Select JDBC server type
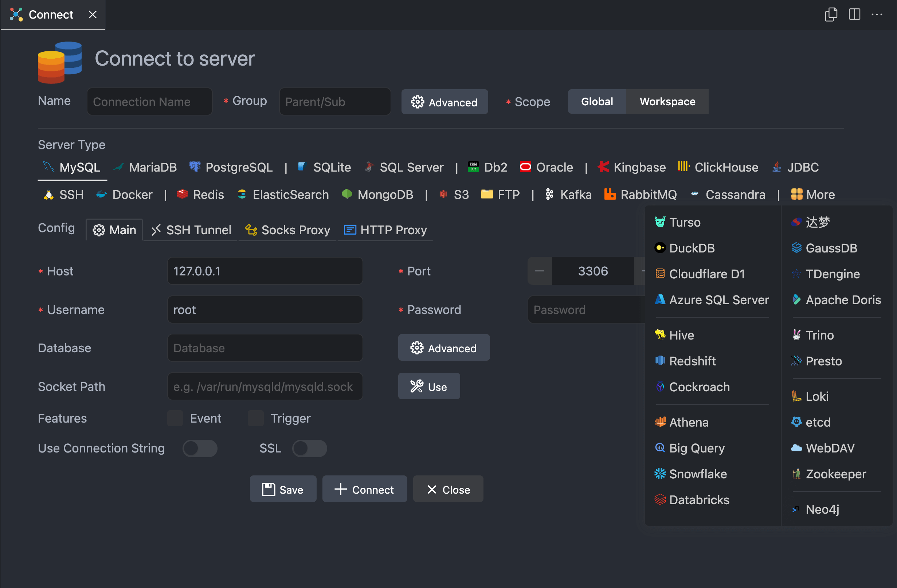Viewport: 897px width, 588px height. pyautogui.click(x=795, y=167)
